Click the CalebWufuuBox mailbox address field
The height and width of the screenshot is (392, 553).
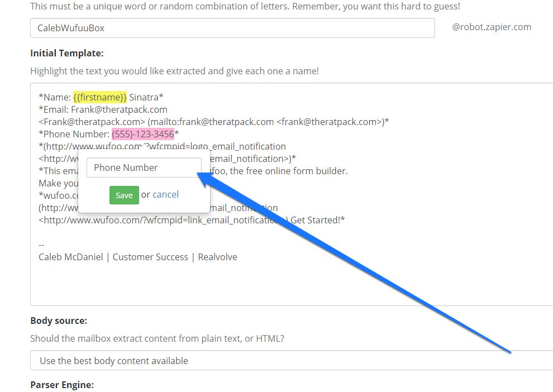click(x=232, y=28)
